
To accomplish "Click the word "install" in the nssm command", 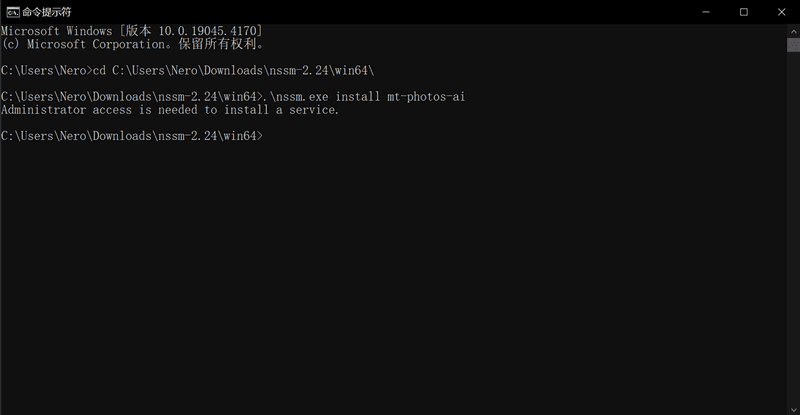I will [357, 97].
